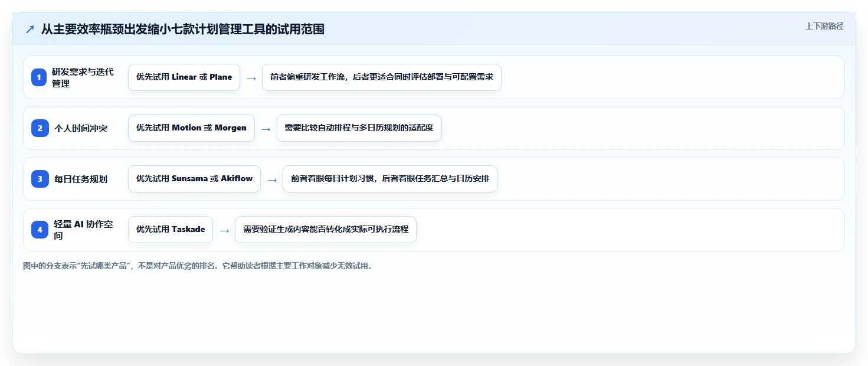Select the 每日任务规划 label
Viewport: 868px width, 366px height.
point(81,179)
